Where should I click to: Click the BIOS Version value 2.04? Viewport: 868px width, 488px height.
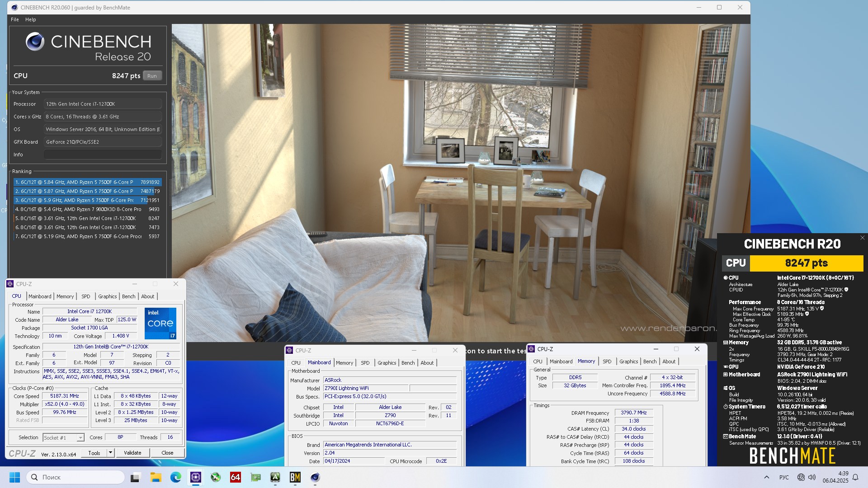(x=390, y=453)
